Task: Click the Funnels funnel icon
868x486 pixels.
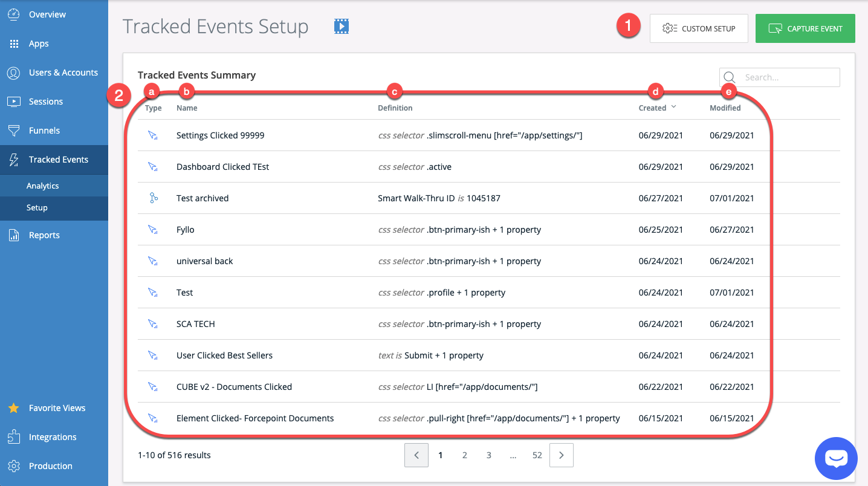Action: [14, 131]
